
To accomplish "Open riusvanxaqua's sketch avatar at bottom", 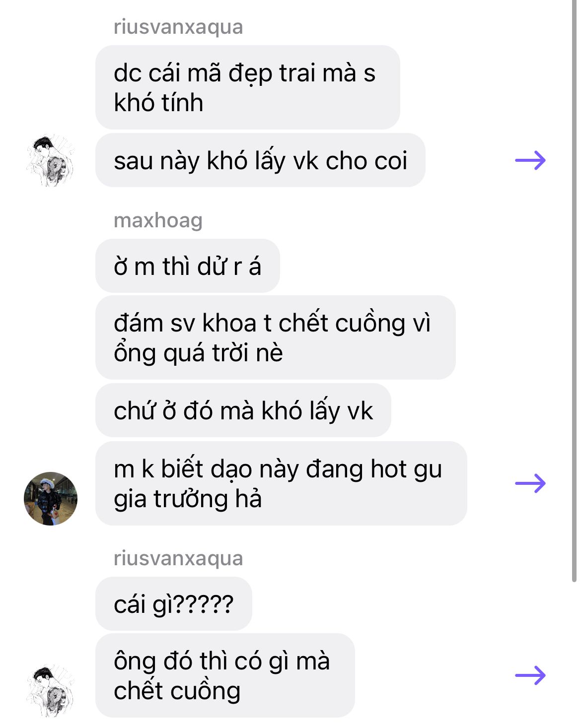I will [x=51, y=690].
